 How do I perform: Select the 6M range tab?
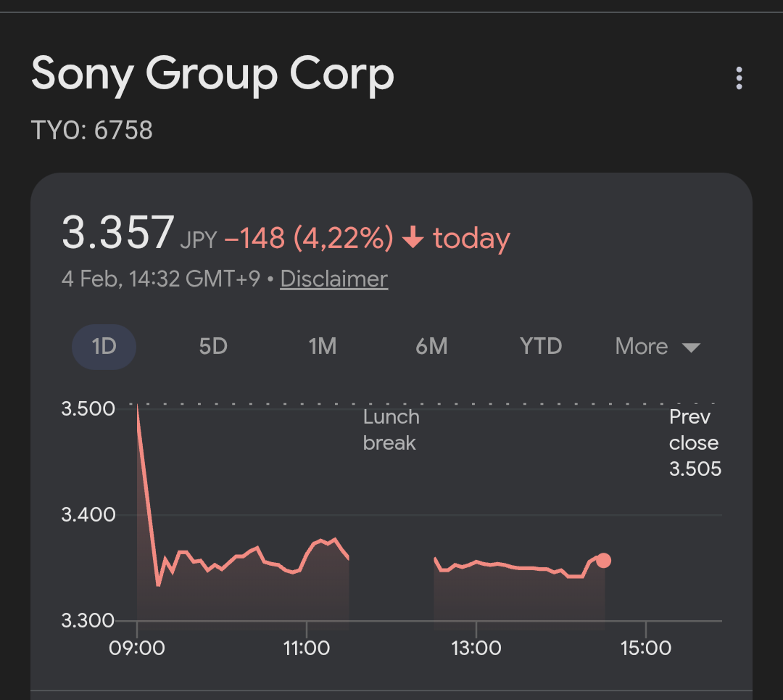431,347
